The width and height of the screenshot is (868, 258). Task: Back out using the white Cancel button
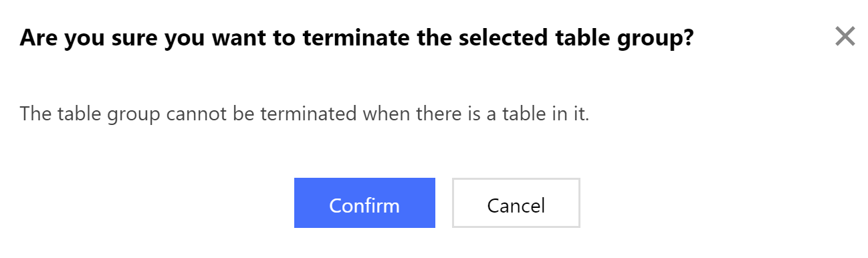(516, 203)
